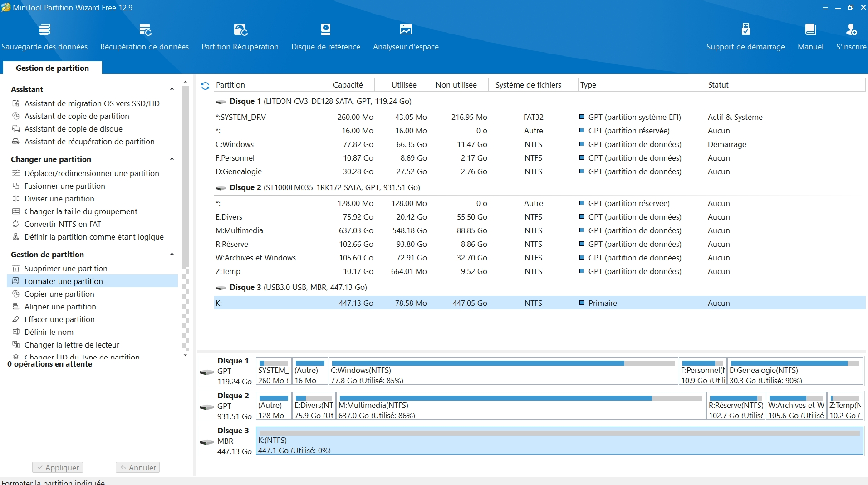The width and height of the screenshot is (868, 485).
Task: Collapse the Assistant section
Action: coord(172,89)
